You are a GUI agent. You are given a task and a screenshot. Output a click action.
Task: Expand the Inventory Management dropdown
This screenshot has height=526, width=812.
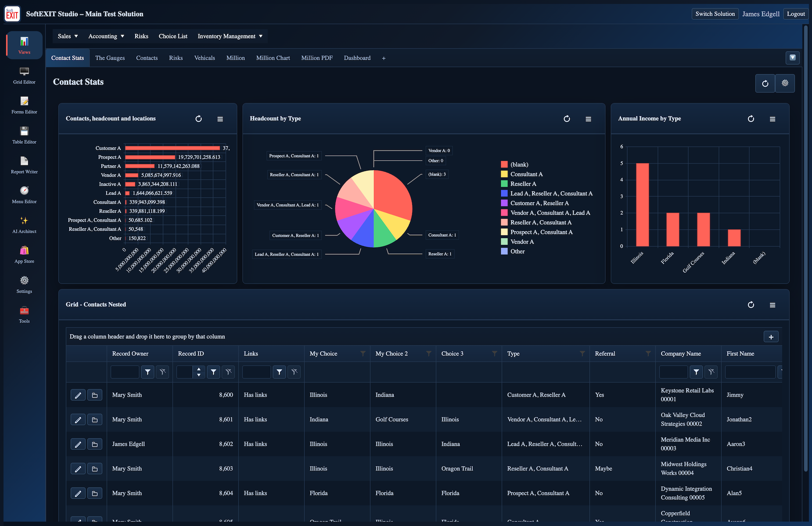click(230, 36)
